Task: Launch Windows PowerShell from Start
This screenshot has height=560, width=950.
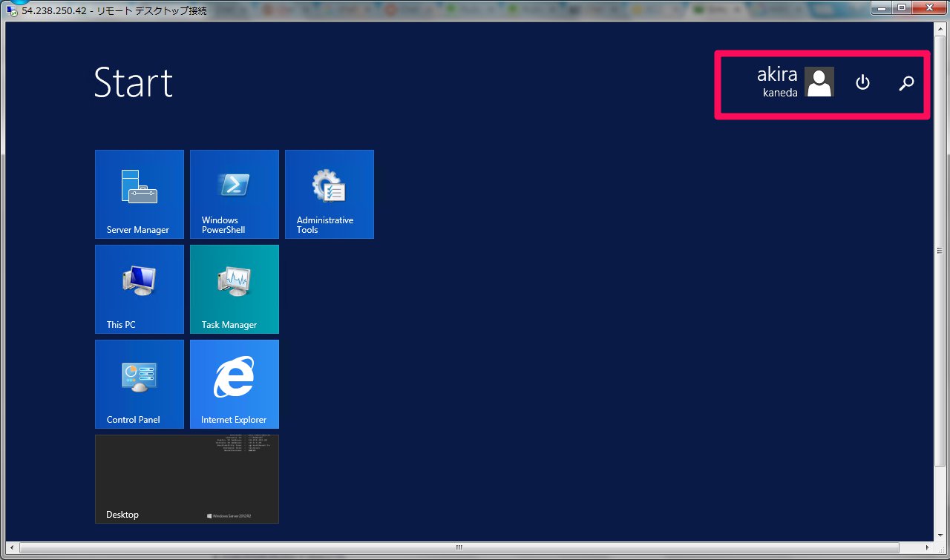Action: [235, 194]
